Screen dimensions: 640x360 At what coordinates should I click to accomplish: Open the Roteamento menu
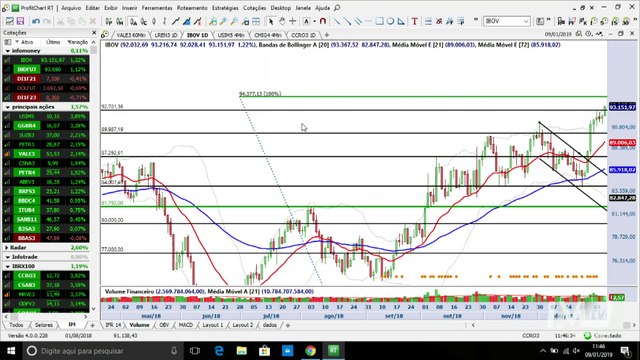(192, 8)
